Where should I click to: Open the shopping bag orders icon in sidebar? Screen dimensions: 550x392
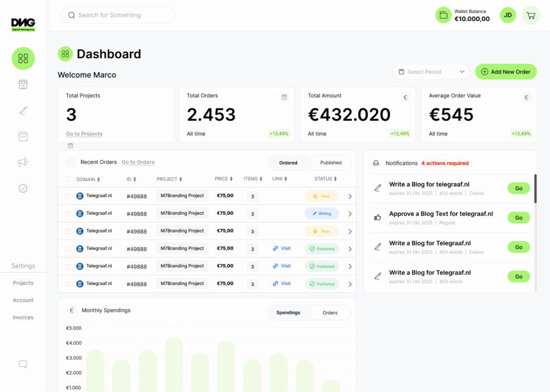(23, 136)
